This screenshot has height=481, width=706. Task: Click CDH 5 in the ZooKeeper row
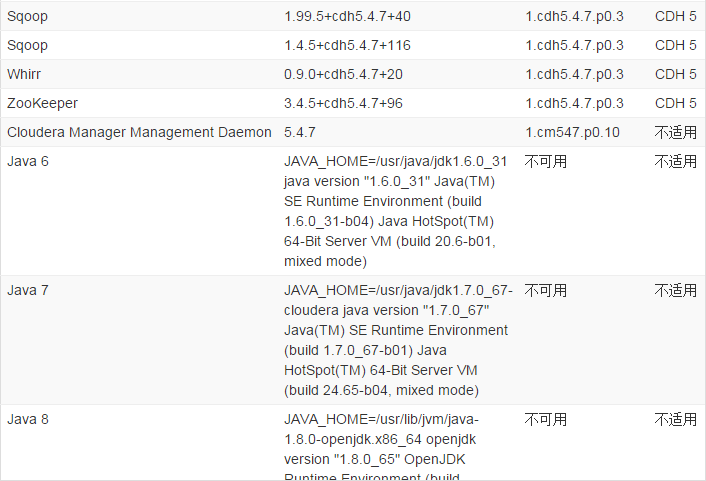pos(675,103)
